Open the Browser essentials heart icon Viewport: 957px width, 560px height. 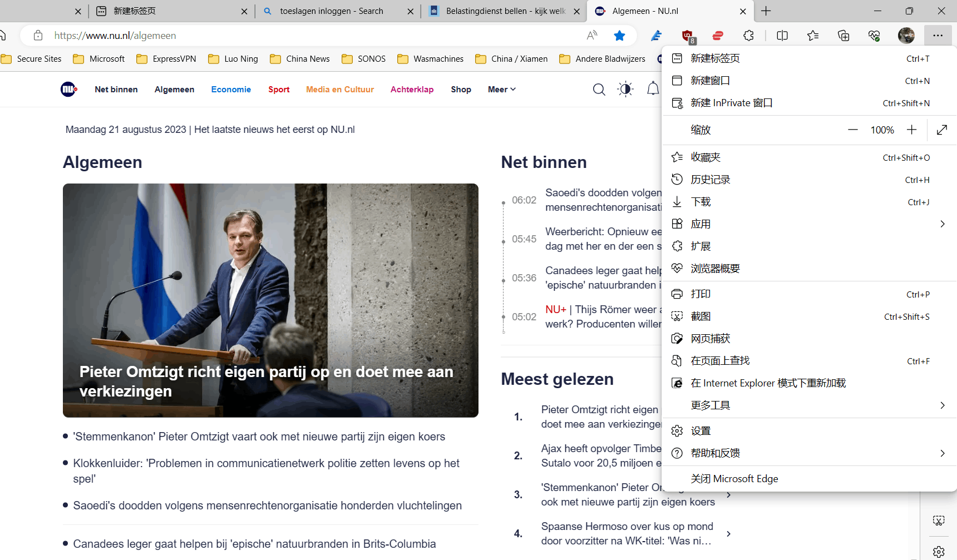[874, 36]
